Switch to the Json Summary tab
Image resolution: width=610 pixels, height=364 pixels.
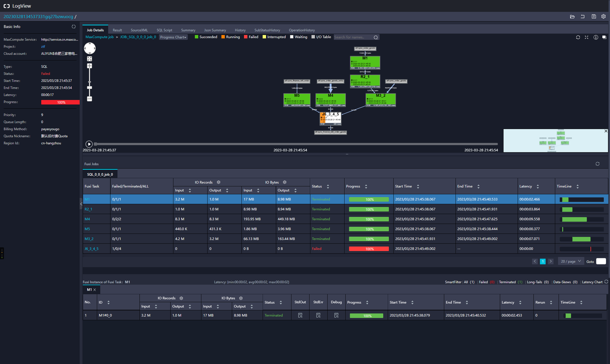coord(215,30)
